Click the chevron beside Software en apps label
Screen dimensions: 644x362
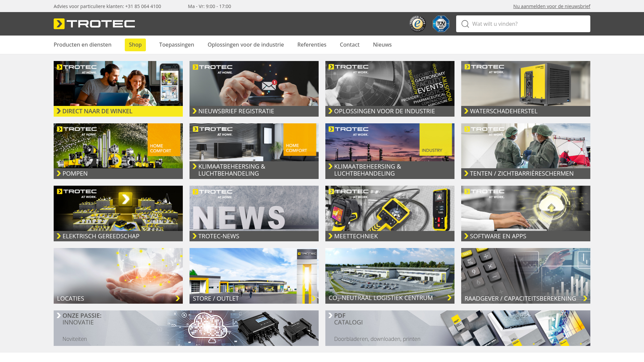pyautogui.click(x=466, y=236)
